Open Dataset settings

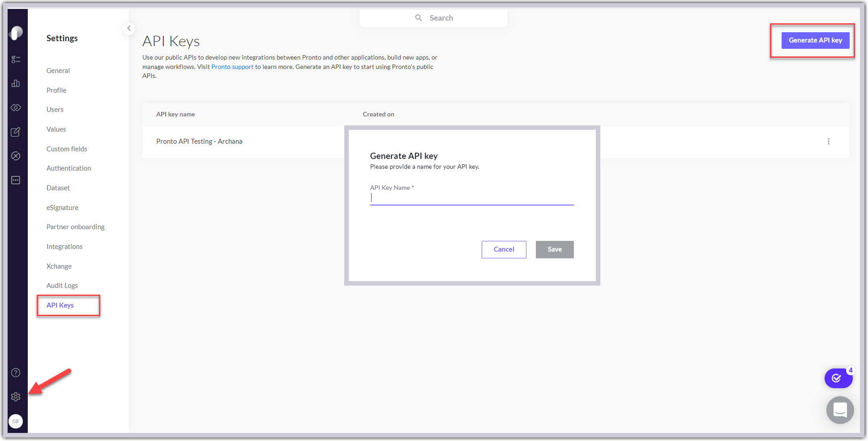coord(58,188)
